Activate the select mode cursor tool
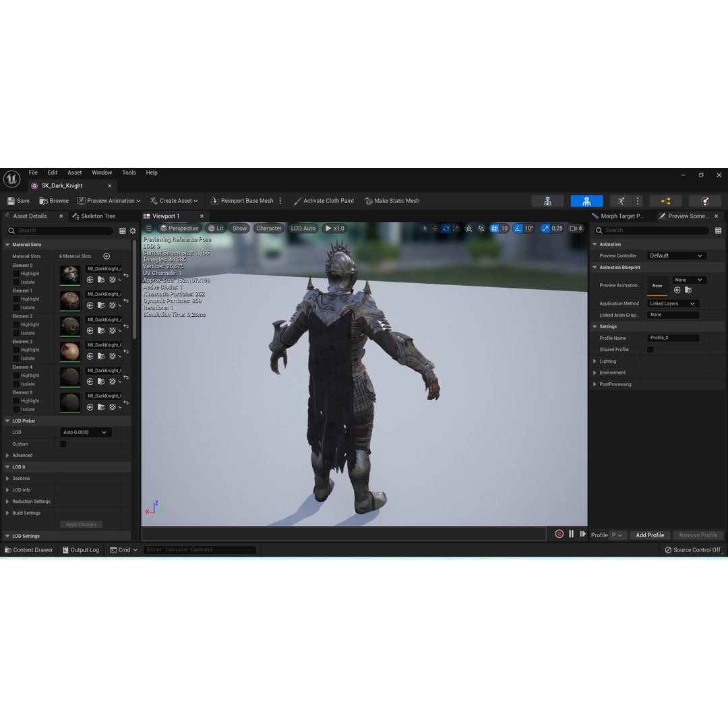728x728 pixels. click(425, 229)
